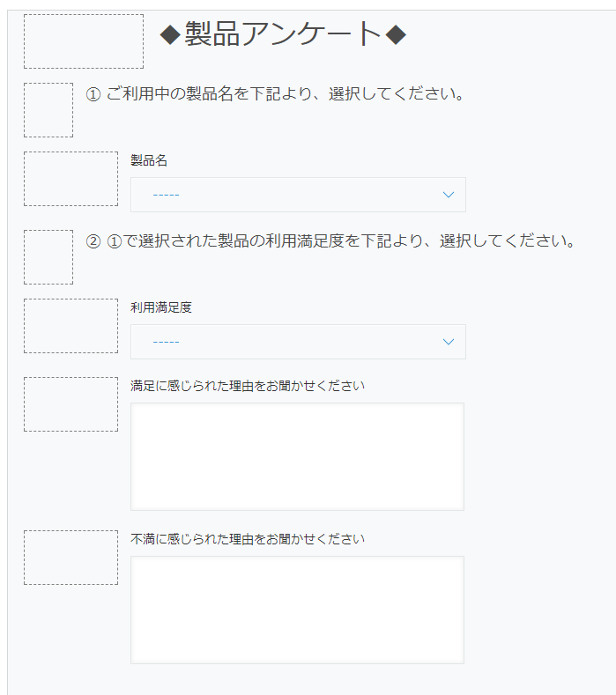Focus the 満足に感じられた理由 text area
616x695 pixels.
coord(297,456)
